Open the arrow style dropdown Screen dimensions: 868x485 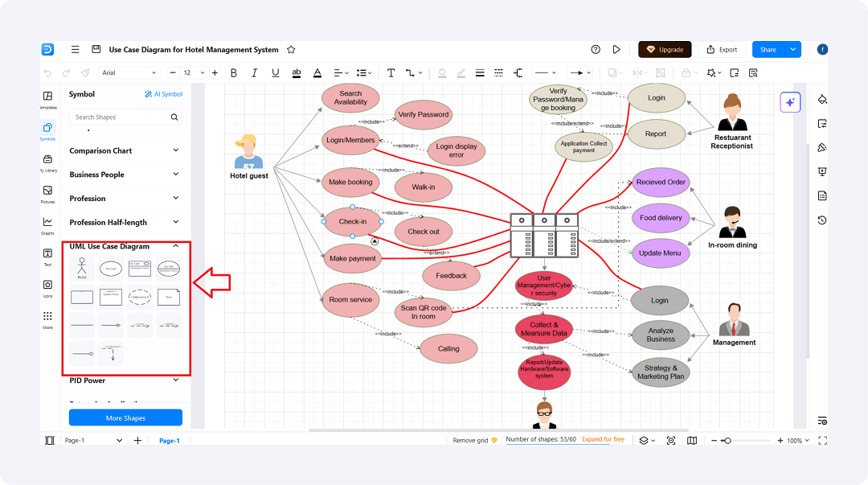click(x=581, y=72)
